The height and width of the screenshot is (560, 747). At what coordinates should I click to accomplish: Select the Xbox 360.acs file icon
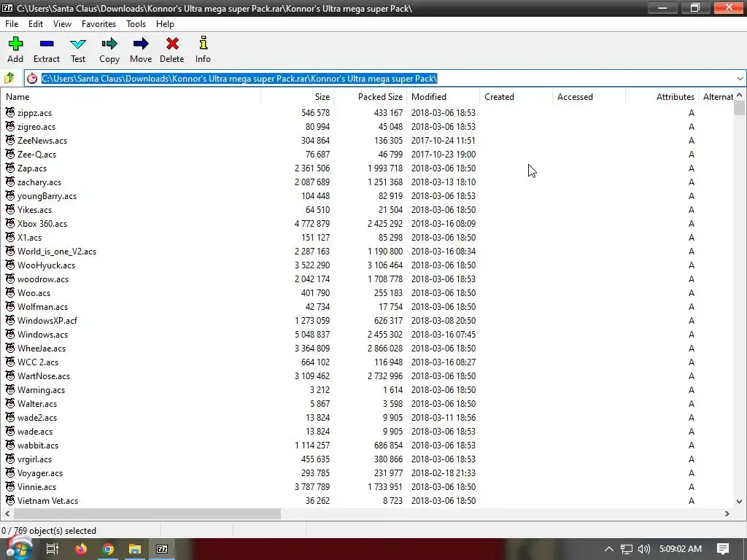pos(10,223)
